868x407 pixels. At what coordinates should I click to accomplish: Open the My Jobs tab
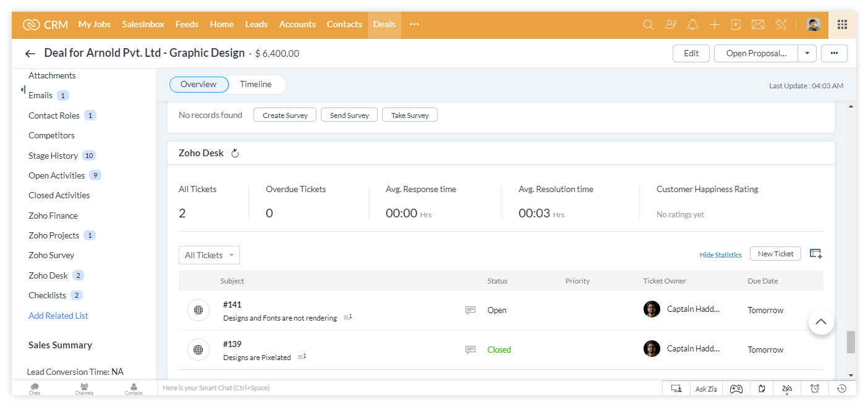95,25
